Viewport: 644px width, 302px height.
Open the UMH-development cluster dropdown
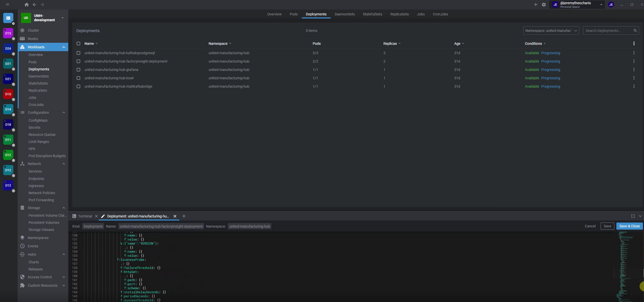pos(62,18)
